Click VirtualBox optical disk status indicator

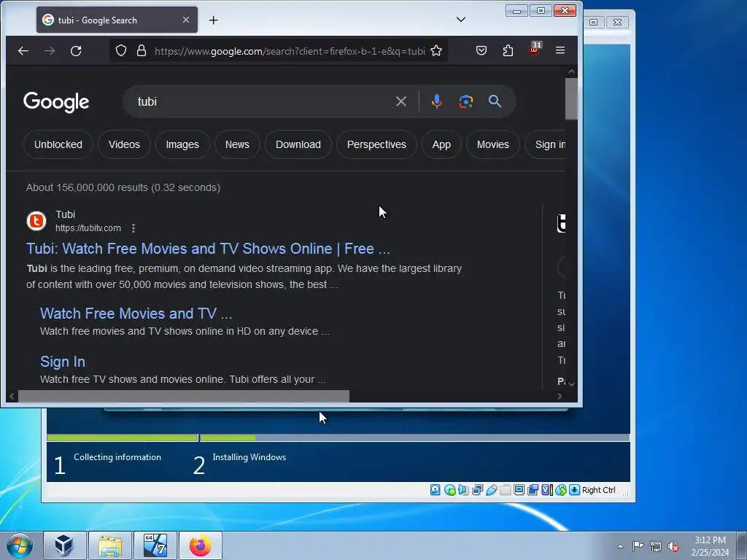point(449,490)
